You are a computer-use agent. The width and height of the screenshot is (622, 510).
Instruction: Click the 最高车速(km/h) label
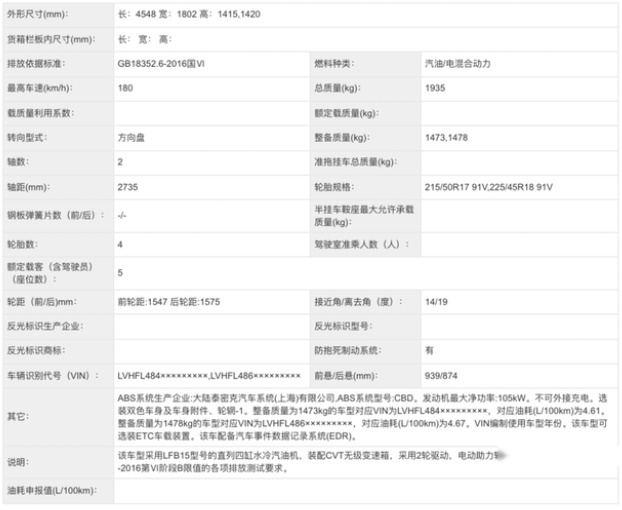(40, 88)
